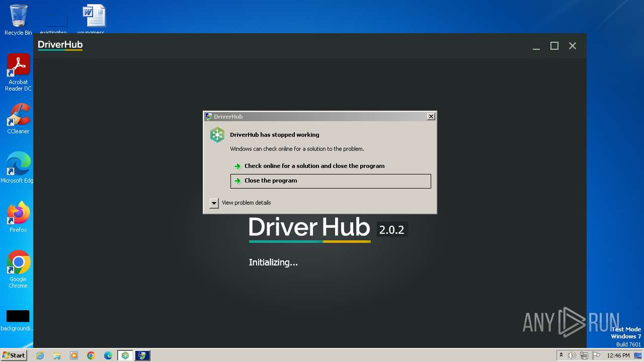Open media player taskbar icon
The height and width of the screenshot is (362, 644).
(74, 355)
